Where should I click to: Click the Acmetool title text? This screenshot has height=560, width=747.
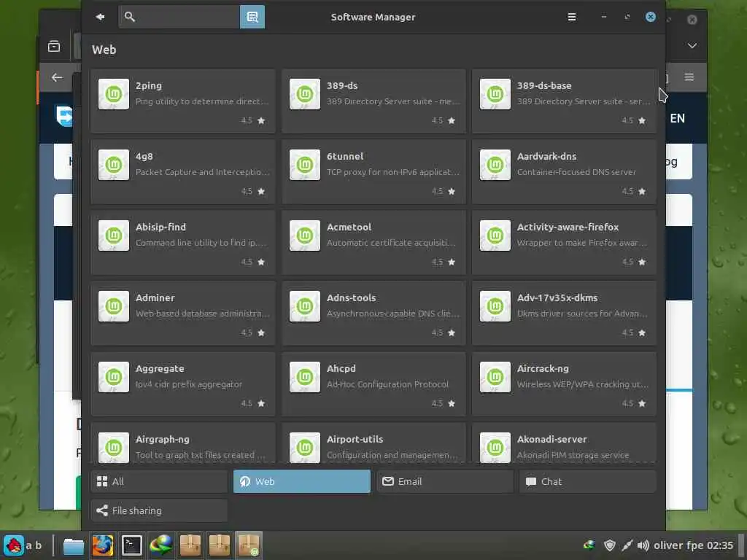[349, 227]
